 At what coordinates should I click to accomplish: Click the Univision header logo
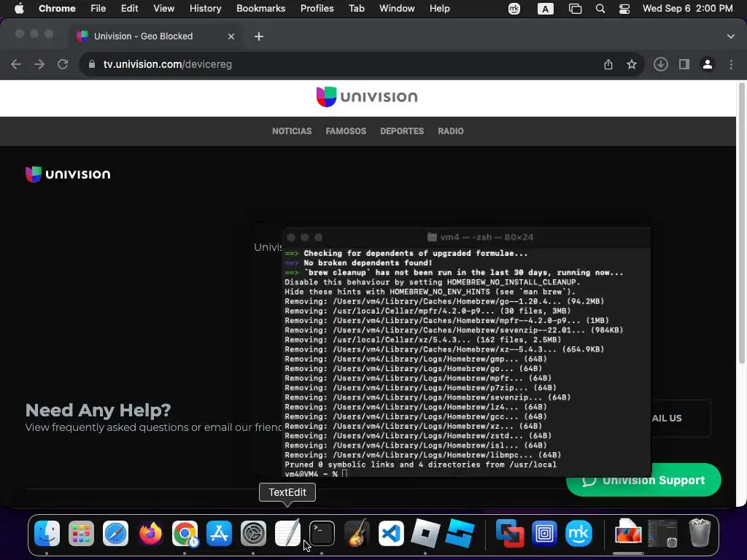coord(367,97)
